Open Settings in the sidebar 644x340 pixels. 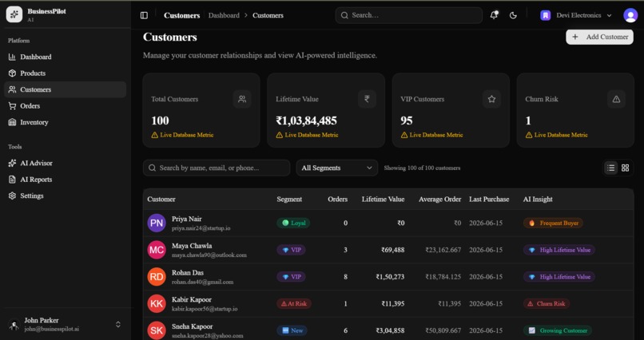[x=66, y=196]
